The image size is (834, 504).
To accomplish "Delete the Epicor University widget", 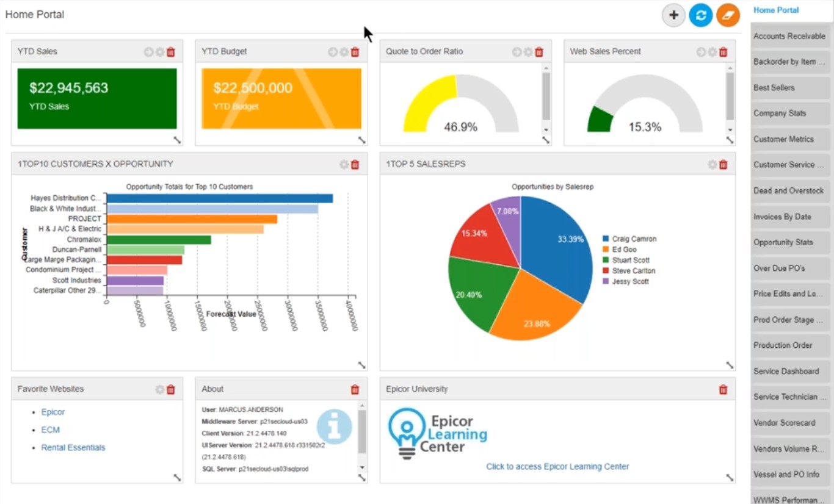I will [723, 389].
